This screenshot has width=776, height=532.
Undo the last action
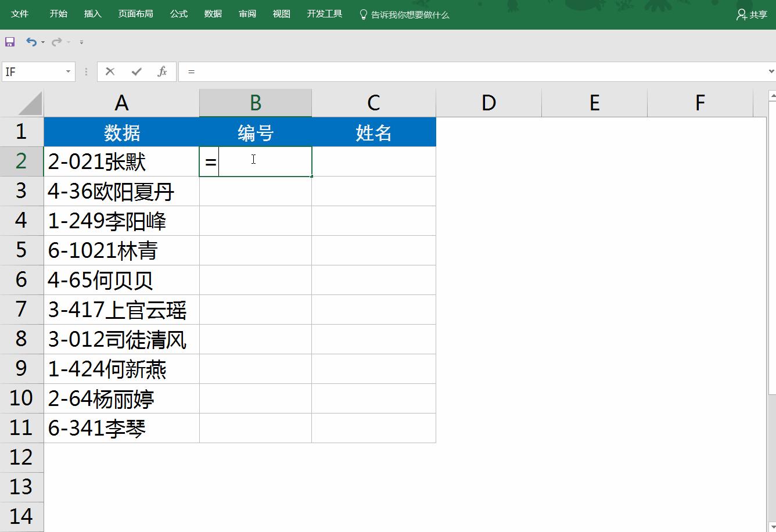(31, 41)
